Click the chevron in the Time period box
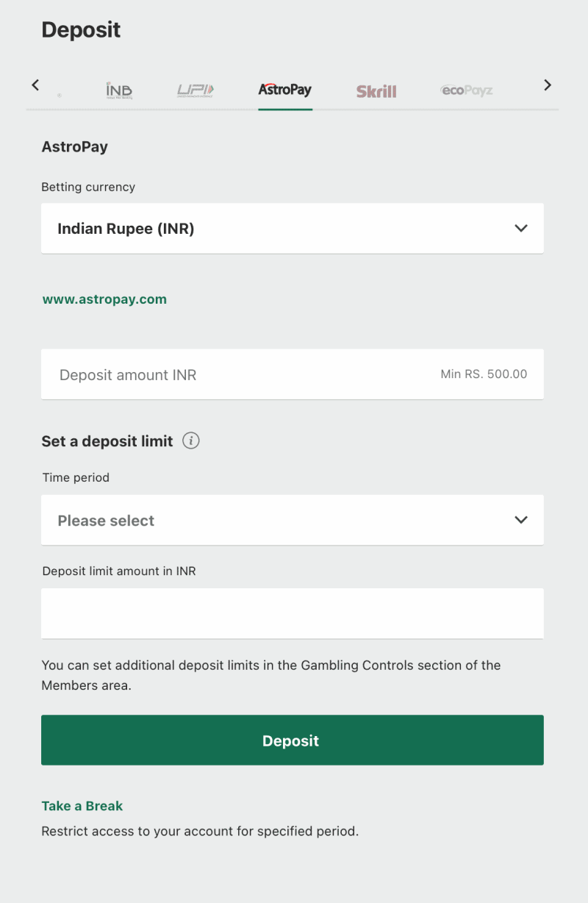588x903 pixels. [521, 520]
